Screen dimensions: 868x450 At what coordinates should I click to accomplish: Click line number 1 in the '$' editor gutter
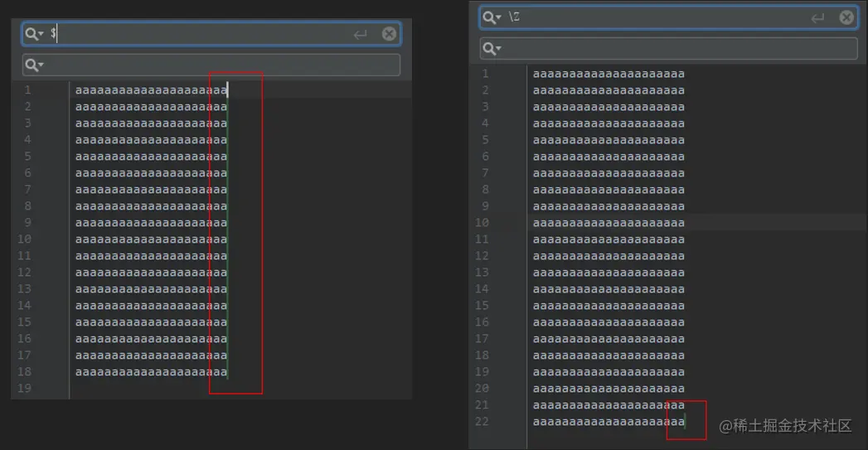[x=27, y=90]
